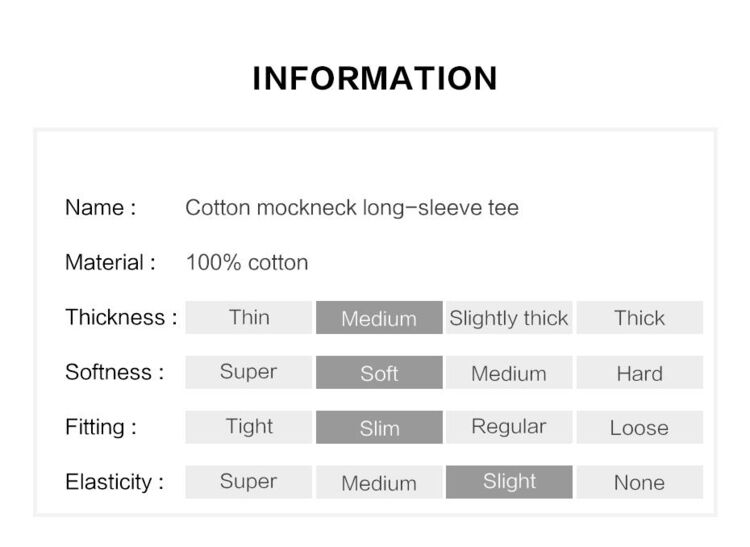Select the Soft softness option

click(379, 372)
